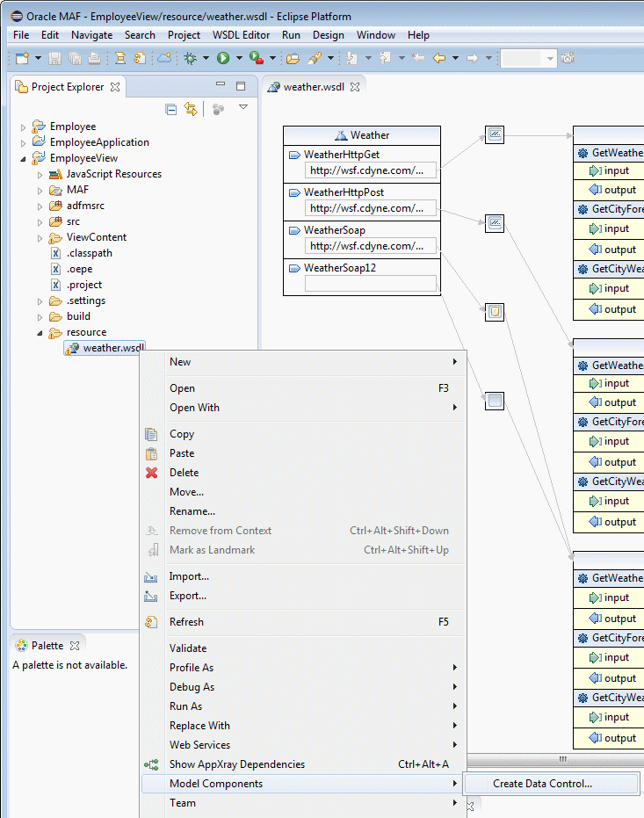Choose Delete in the context menu
Viewport: 644px width, 818px height.
303,473
